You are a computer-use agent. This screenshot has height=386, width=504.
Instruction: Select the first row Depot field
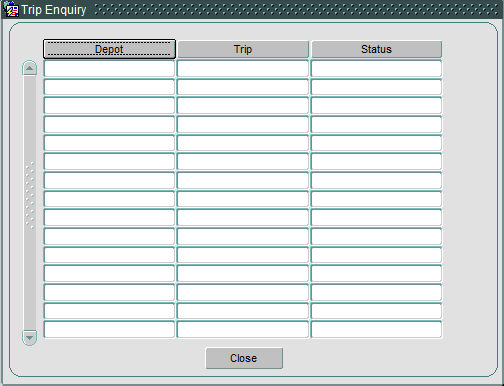tap(109, 69)
